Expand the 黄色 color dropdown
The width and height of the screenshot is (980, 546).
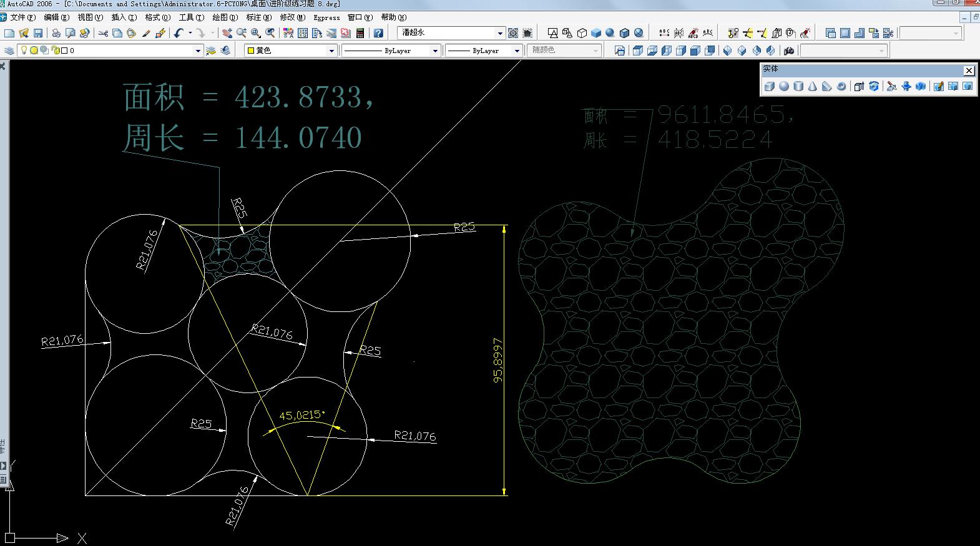point(331,51)
